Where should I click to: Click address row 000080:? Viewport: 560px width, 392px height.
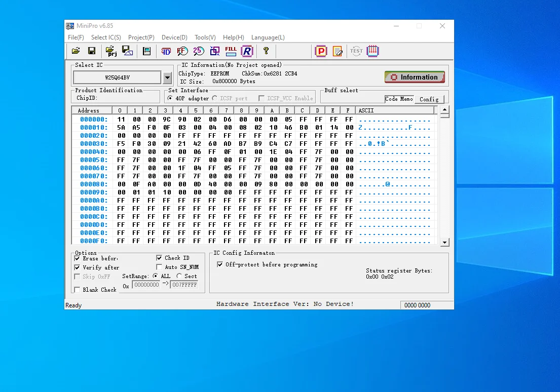click(94, 184)
